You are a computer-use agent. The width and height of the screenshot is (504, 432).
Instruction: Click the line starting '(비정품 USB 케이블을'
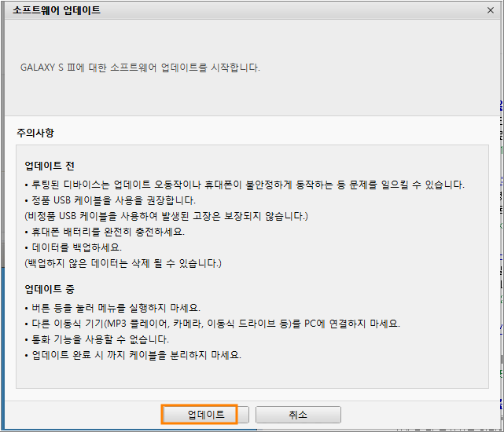click(166, 216)
